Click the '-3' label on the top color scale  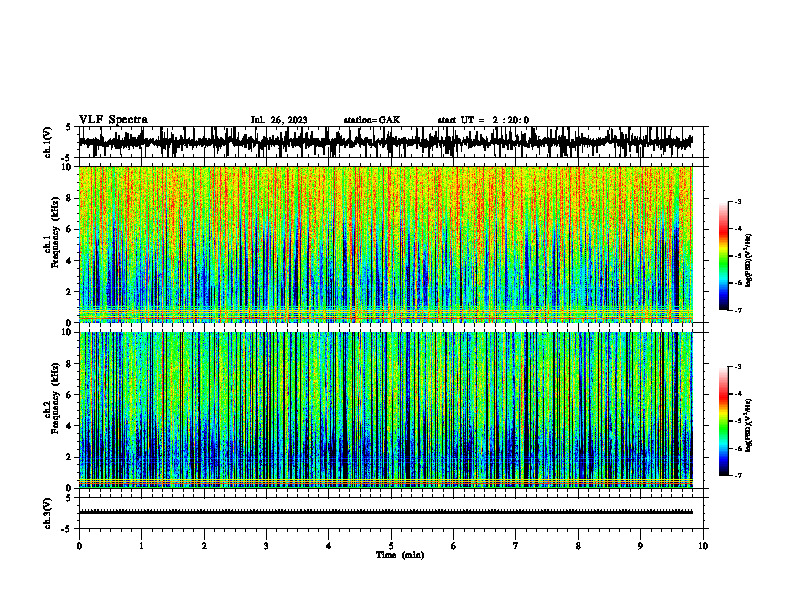[x=737, y=201]
